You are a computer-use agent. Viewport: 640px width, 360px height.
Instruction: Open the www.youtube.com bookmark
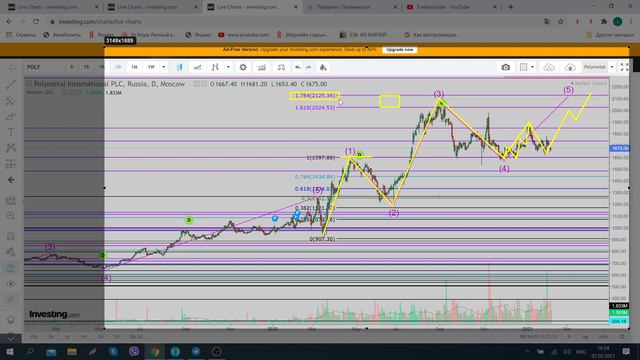coord(244,35)
